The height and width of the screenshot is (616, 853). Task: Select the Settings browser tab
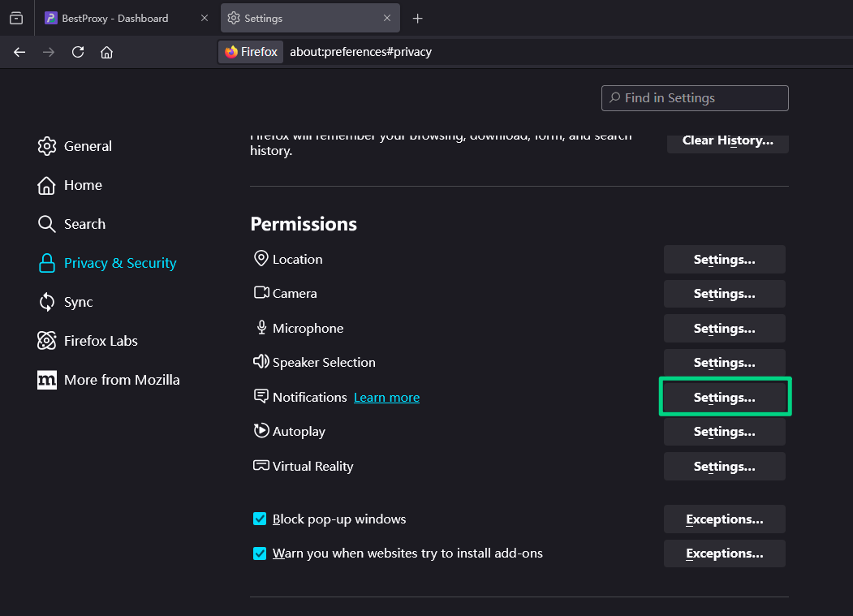310,18
